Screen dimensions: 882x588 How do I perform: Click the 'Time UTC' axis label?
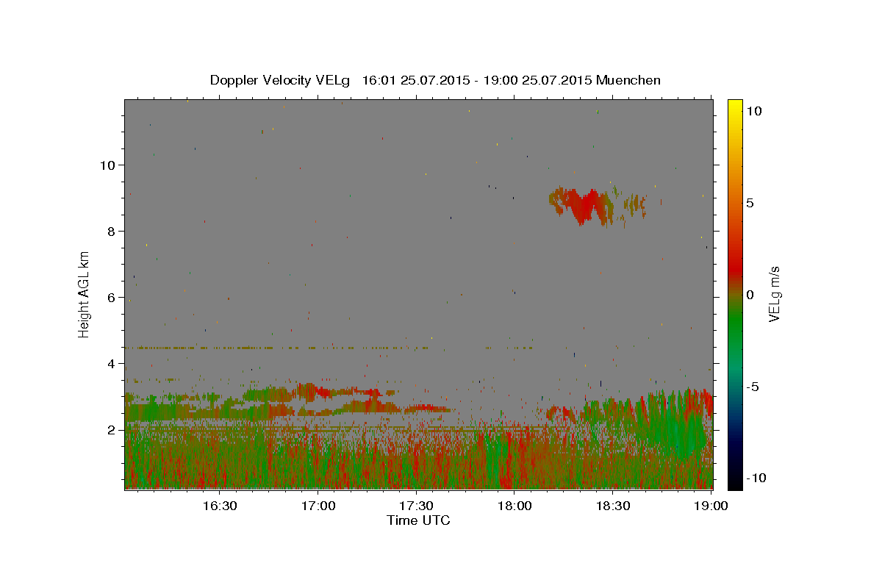(418, 520)
